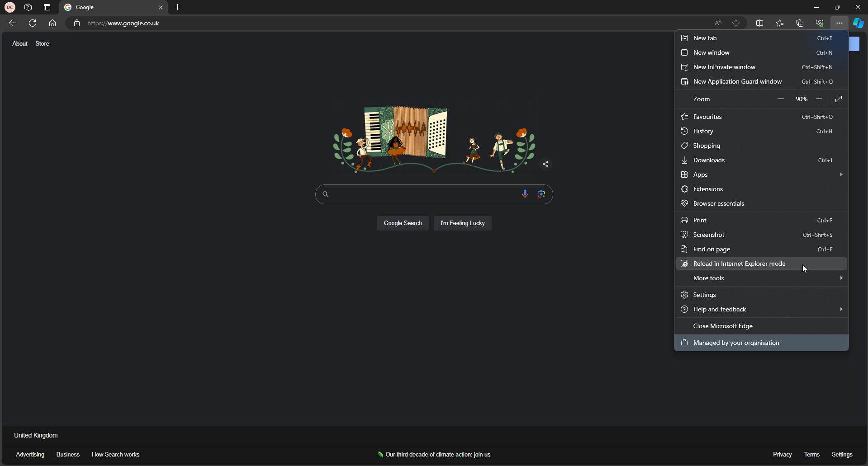
Task: Open Browser essentials toolbar heart icon
Action: pos(820,23)
